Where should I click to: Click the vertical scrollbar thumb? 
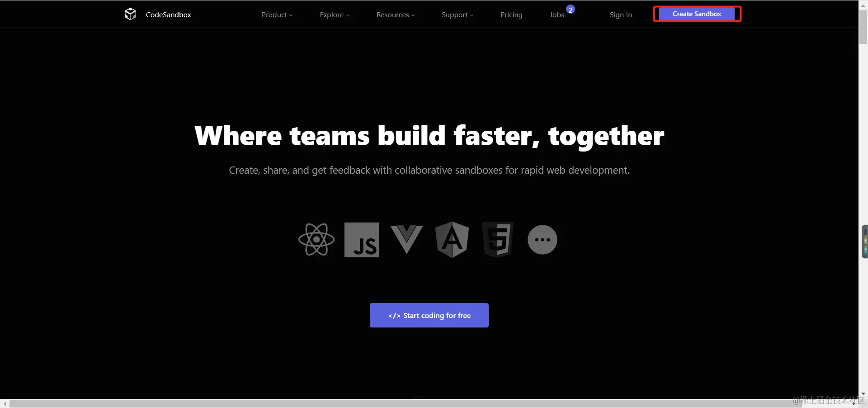[x=863, y=27]
